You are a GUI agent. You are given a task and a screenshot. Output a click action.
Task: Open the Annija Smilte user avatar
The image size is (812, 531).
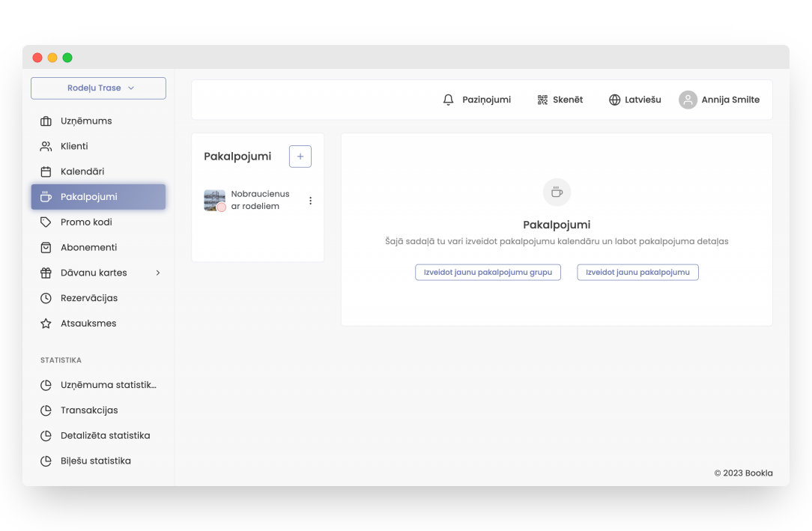[688, 100]
